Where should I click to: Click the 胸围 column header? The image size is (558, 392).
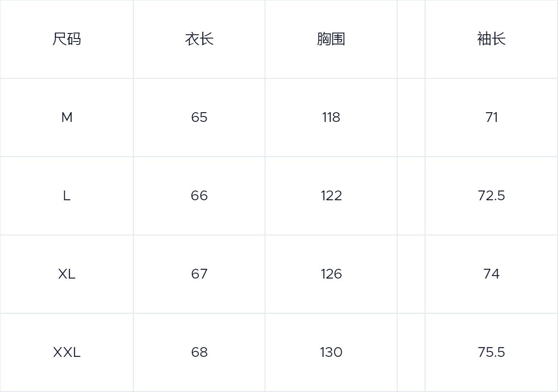click(x=331, y=39)
